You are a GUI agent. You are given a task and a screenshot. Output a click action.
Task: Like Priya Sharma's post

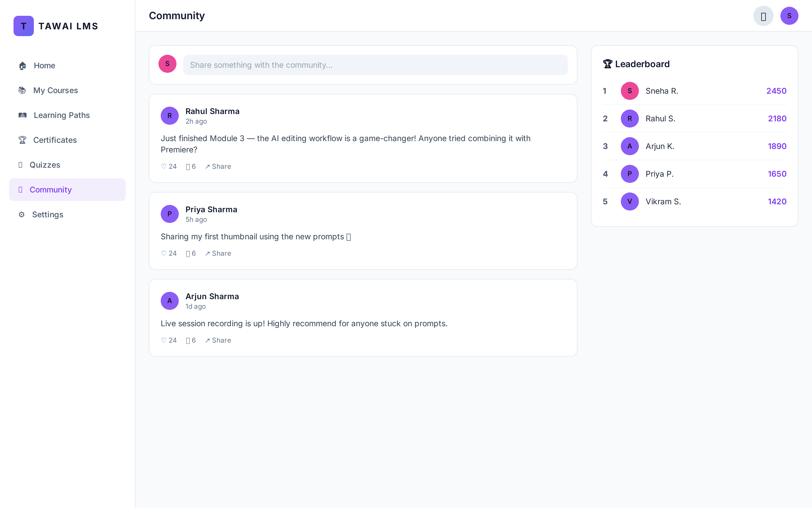pos(169,253)
